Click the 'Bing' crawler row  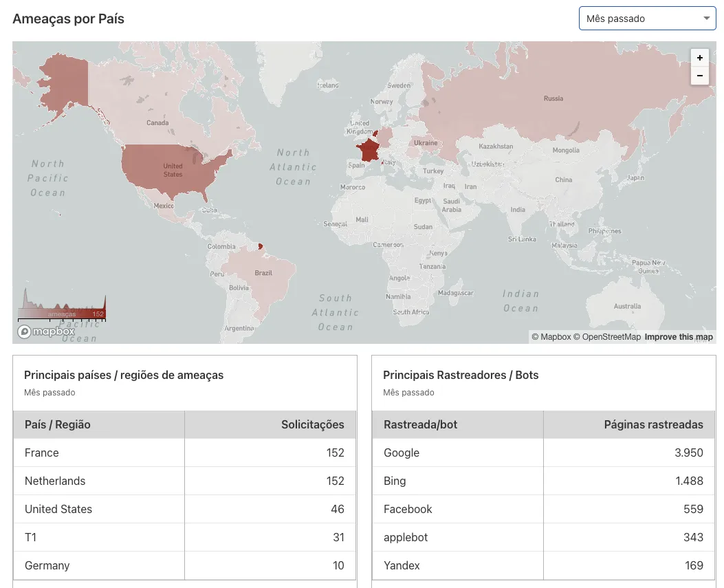pyautogui.click(x=543, y=481)
